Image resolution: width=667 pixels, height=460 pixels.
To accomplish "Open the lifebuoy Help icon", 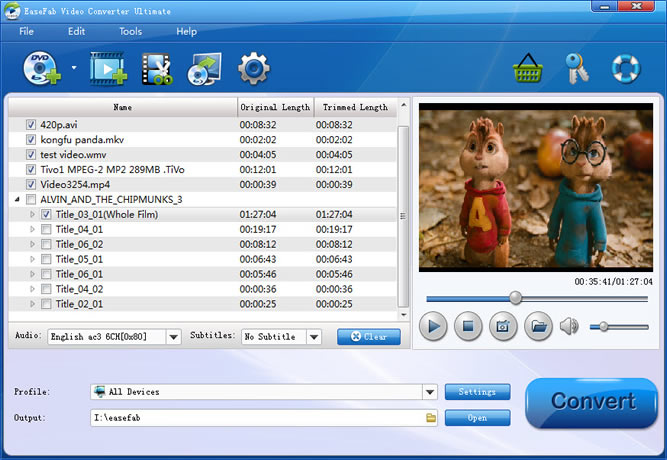I will [x=626, y=69].
